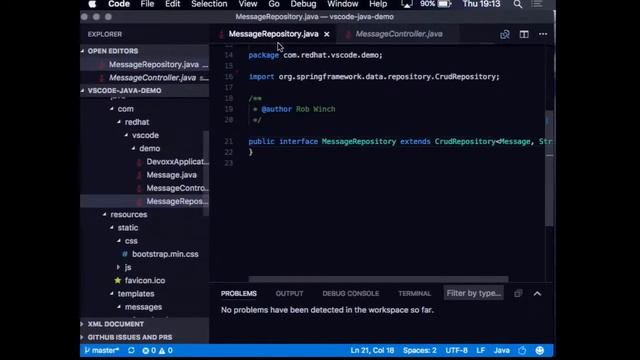This screenshot has height=360, width=640.
Task: Click the master branch indicator
Action: tap(102, 350)
